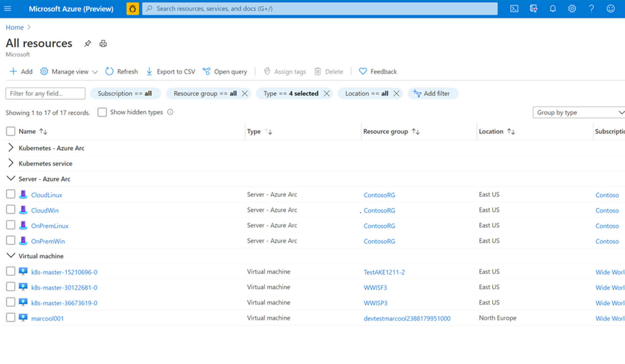Screen dimensions: 625x364
Task: Click the help question mark icon
Action: coord(591,9)
